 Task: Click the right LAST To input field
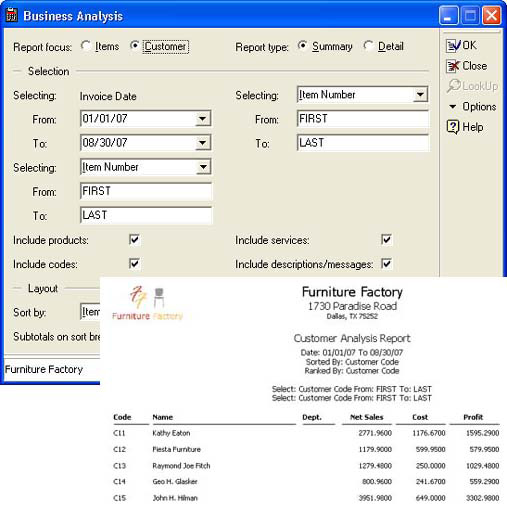(363, 143)
